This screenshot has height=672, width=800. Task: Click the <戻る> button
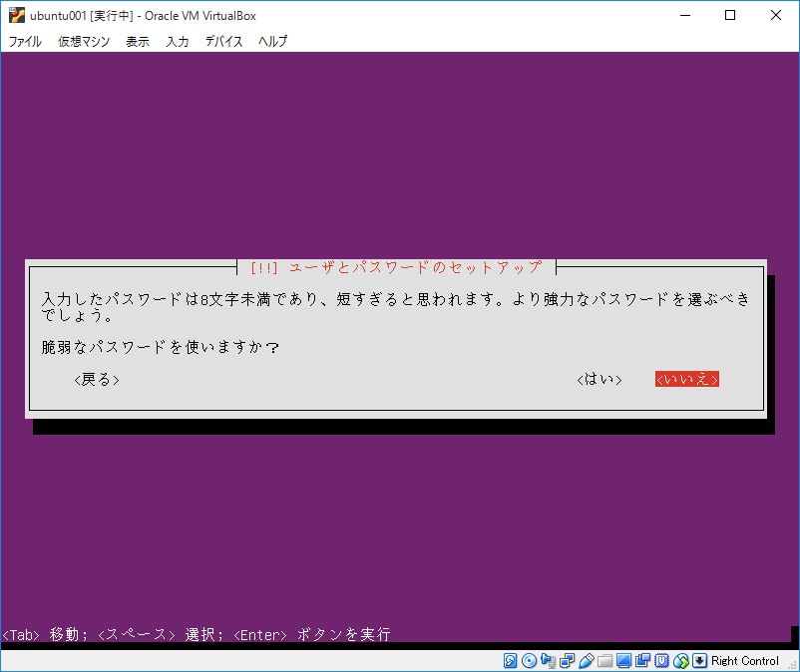click(x=95, y=379)
